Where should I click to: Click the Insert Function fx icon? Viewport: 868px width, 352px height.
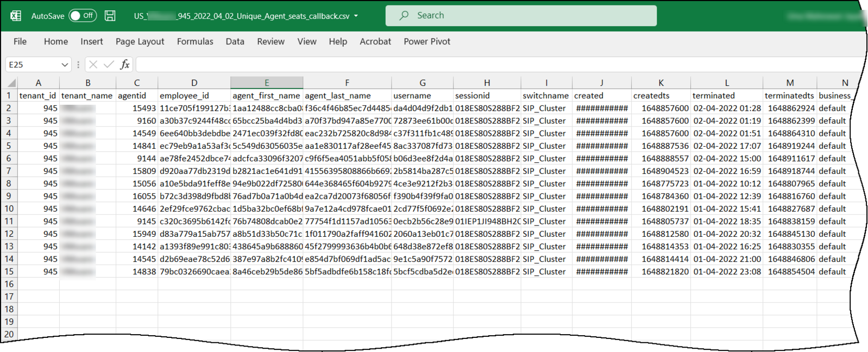coord(125,65)
